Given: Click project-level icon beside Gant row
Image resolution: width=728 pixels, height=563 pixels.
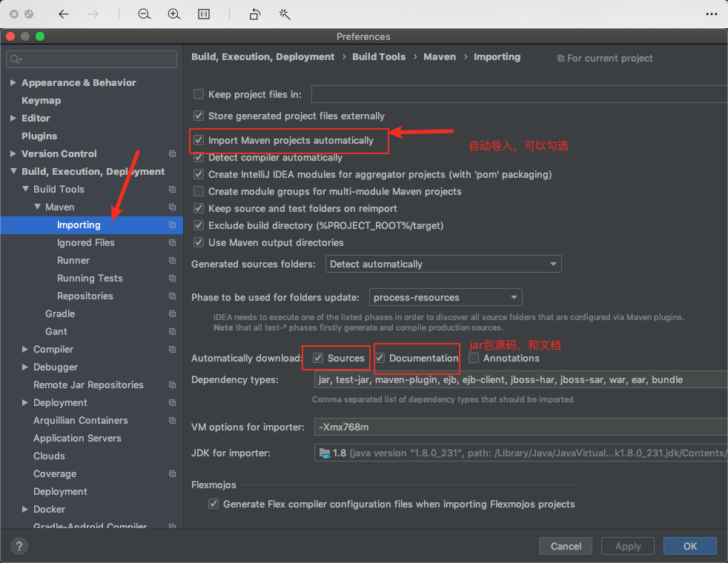Looking at the screenshot, I should click(x=172, y=332).
